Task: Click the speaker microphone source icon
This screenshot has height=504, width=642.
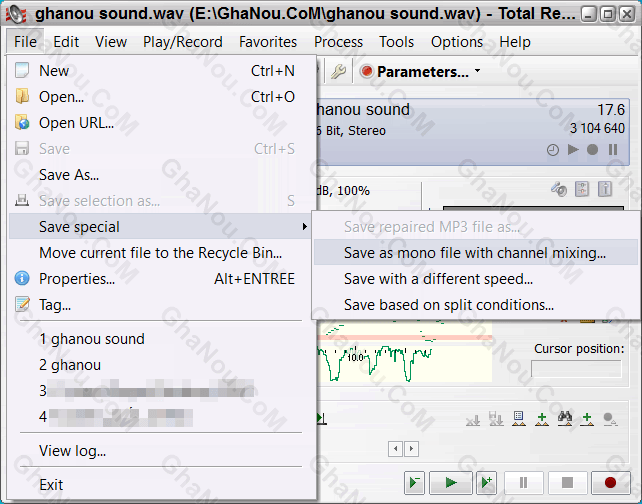Action: [x=559, y=189]
